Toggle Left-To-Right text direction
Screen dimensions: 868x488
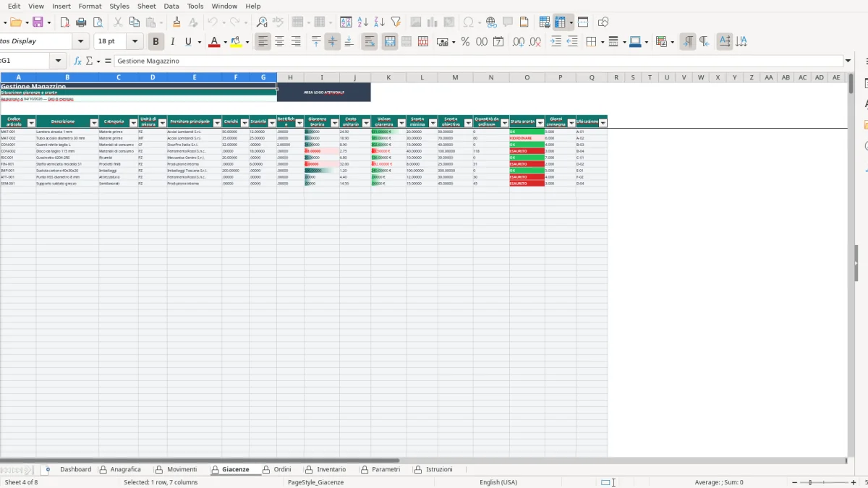coord(688,42)
